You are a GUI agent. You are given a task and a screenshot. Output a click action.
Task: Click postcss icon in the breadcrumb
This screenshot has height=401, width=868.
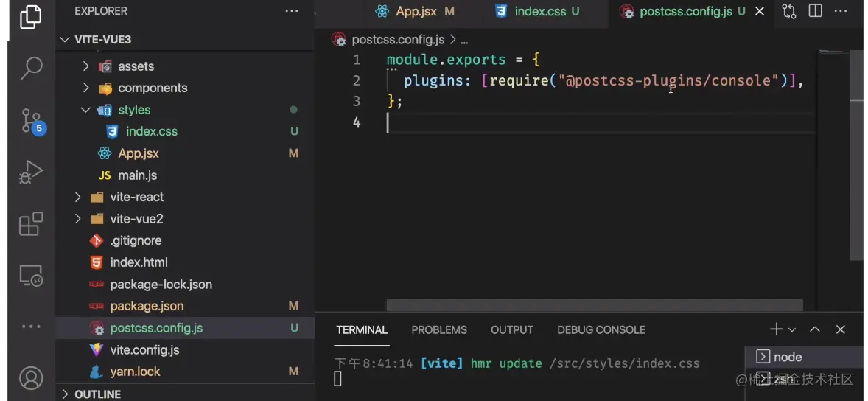click(338, 39)
